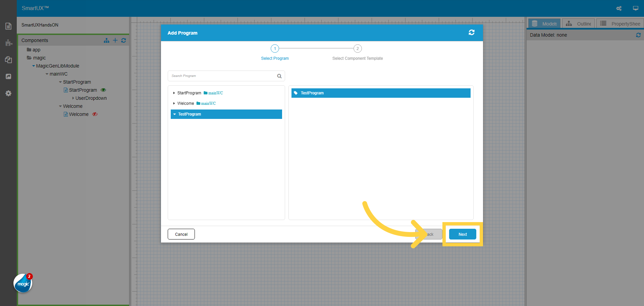
Task: Refresh the Data Model panel
Action: click(638, 35)
